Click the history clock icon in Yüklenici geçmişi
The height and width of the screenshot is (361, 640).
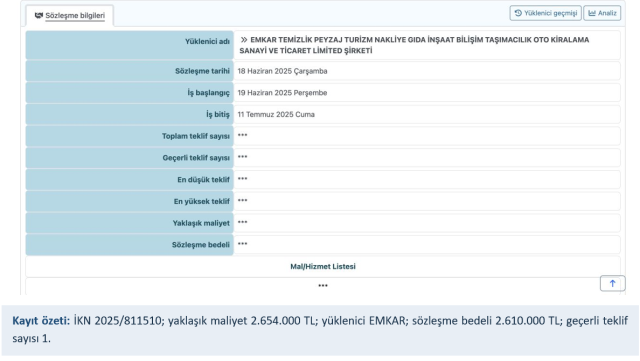tap(518, 13)
